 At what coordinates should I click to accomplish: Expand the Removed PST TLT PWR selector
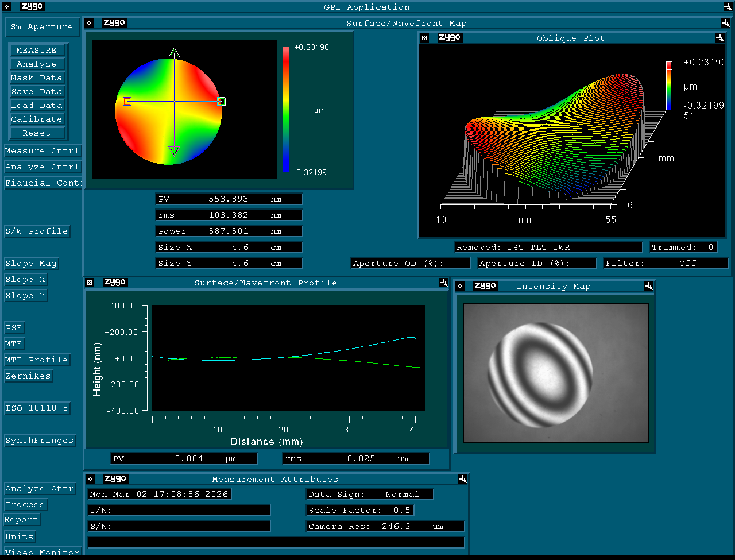[x=547, y=247]
